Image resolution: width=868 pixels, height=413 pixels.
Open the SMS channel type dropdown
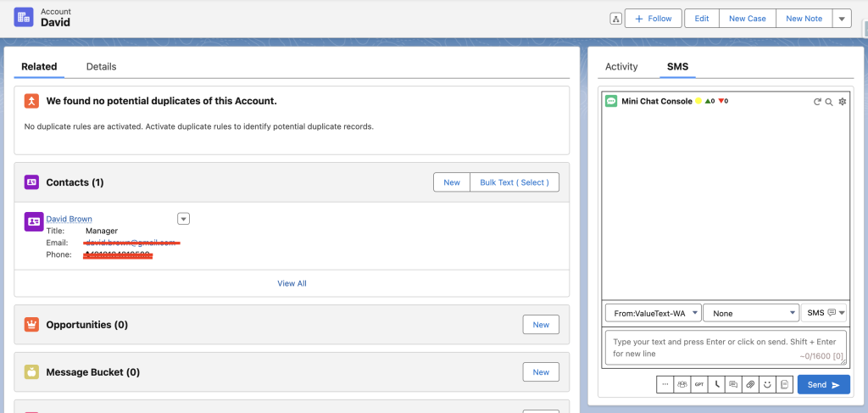(x=824, y=313)
